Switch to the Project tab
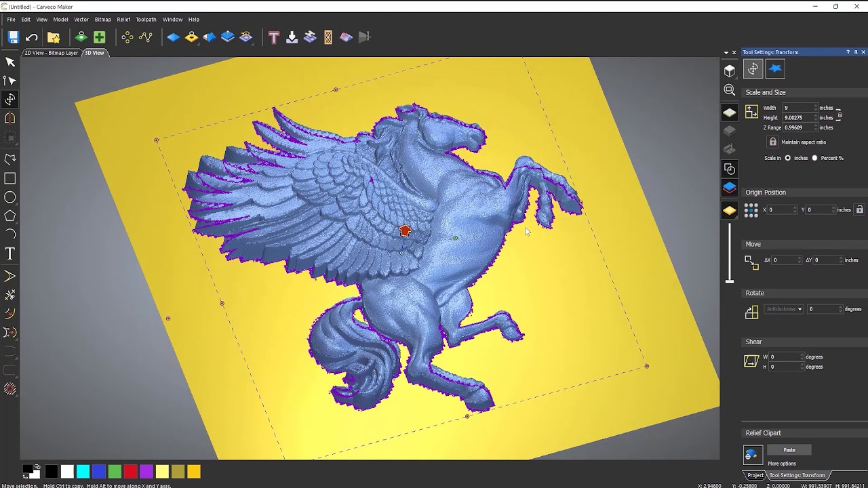Screen dimensions: 868x488 coord(755,475)
